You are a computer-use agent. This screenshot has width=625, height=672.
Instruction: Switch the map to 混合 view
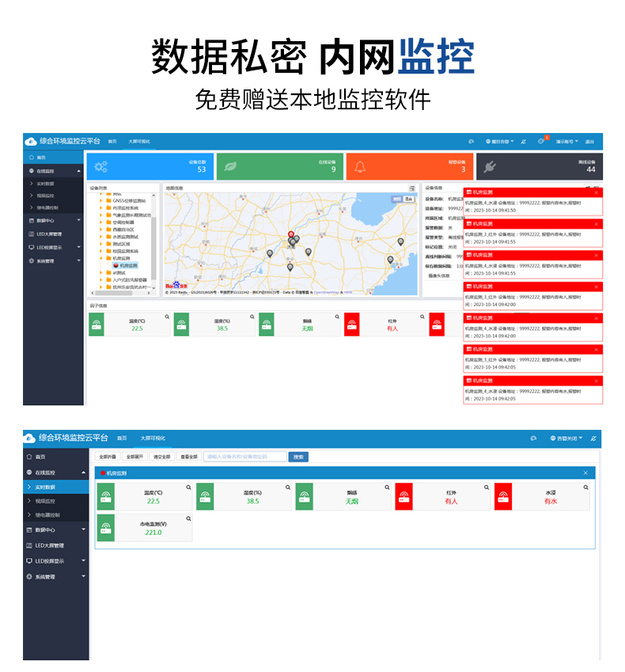pos(409,199)
